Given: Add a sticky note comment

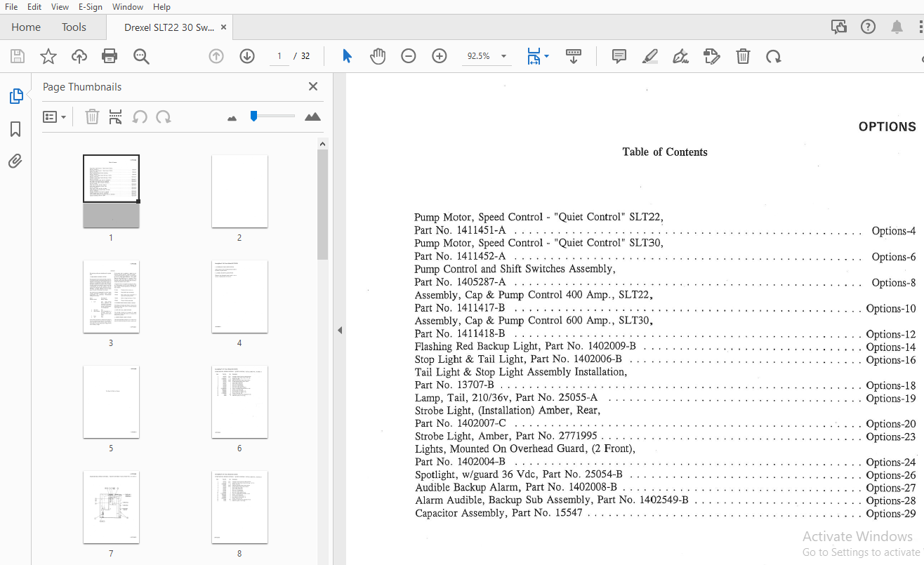Looking at the screenshot, I should coord(619,56).
